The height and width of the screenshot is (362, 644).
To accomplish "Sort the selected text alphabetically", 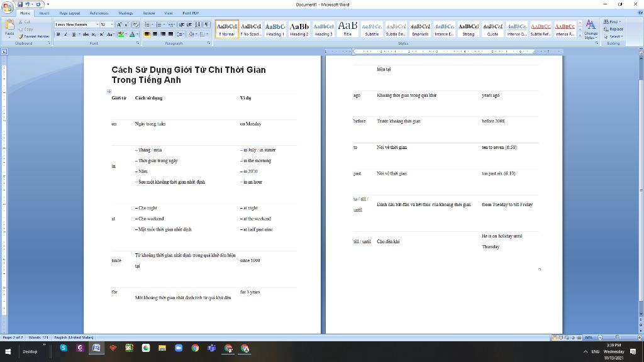I will 197,25.
